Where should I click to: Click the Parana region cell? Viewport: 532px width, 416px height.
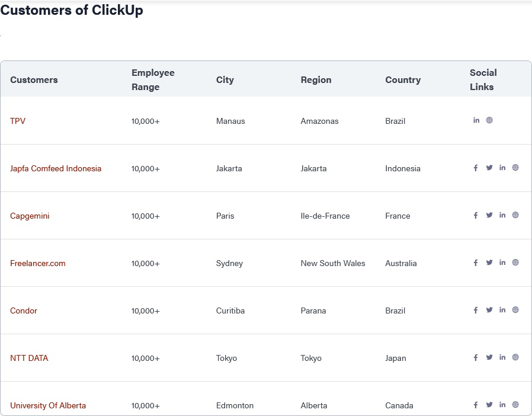(313, 311)
